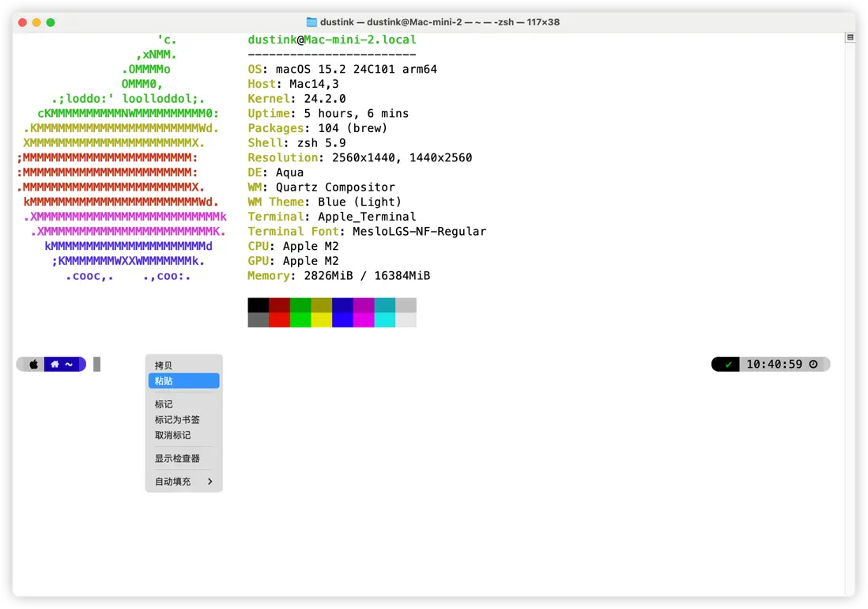Click the bright red swatch in bottom row

tap(279, 320)
